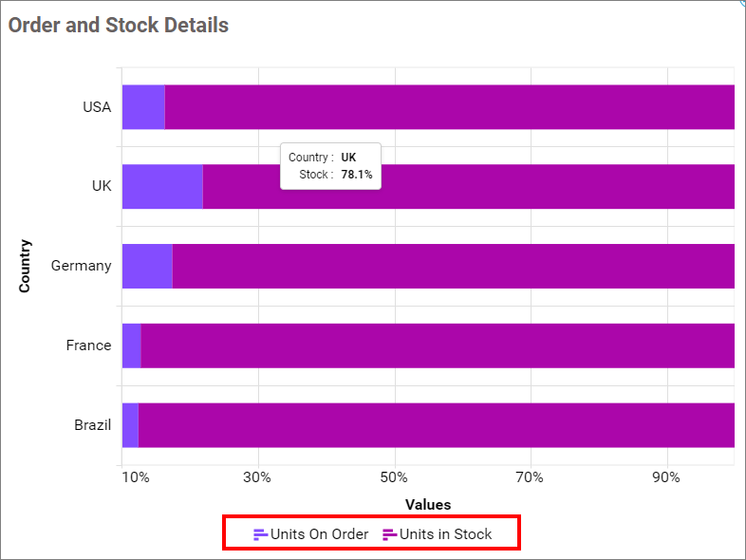Select UK Units On Order bar segment
The width and height of the screenshot is (746, 560).
click(162, 187)
